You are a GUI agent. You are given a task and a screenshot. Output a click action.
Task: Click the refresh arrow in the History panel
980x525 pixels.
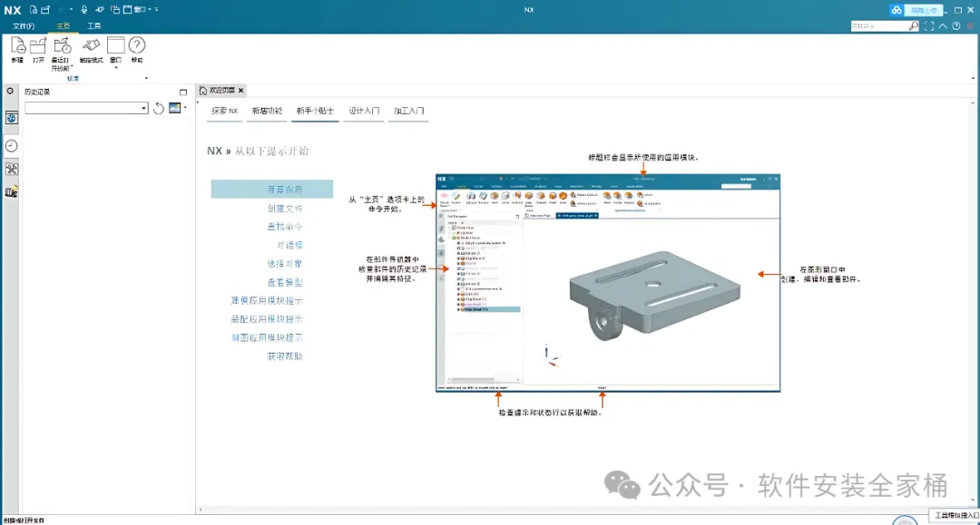point(159,108)
